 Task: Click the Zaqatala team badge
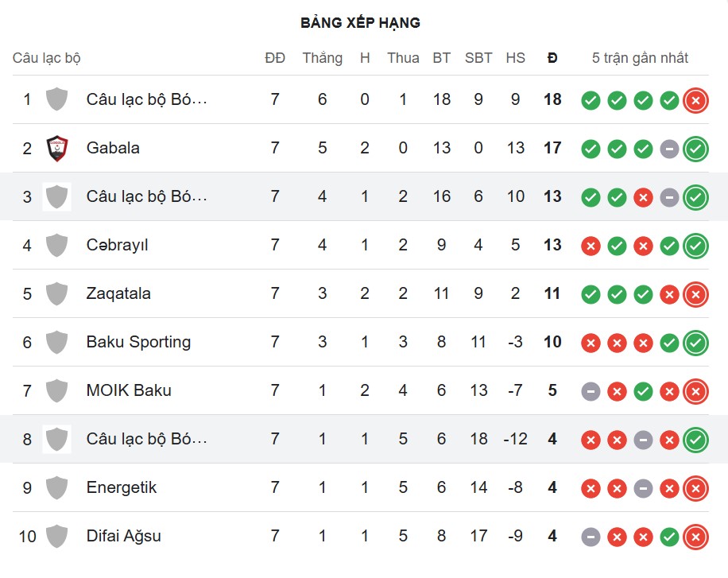56,293
